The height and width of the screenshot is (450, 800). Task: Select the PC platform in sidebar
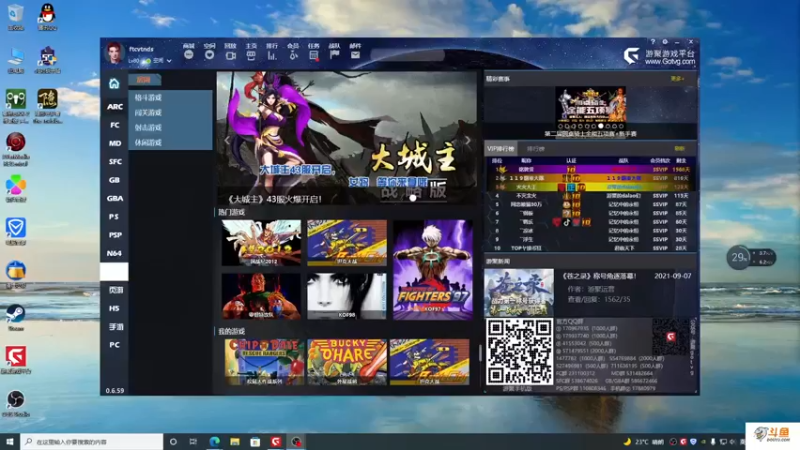click(x=114, y=345)
